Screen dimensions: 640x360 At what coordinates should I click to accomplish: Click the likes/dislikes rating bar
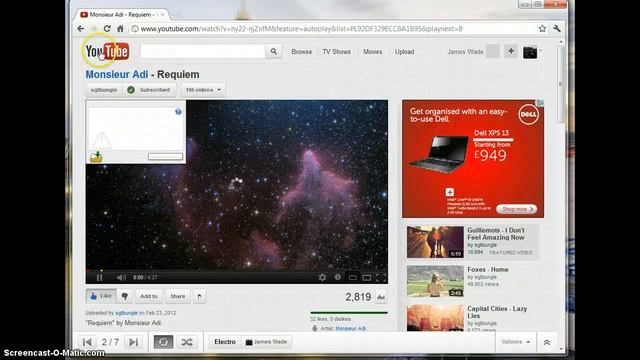click(349, 313)
